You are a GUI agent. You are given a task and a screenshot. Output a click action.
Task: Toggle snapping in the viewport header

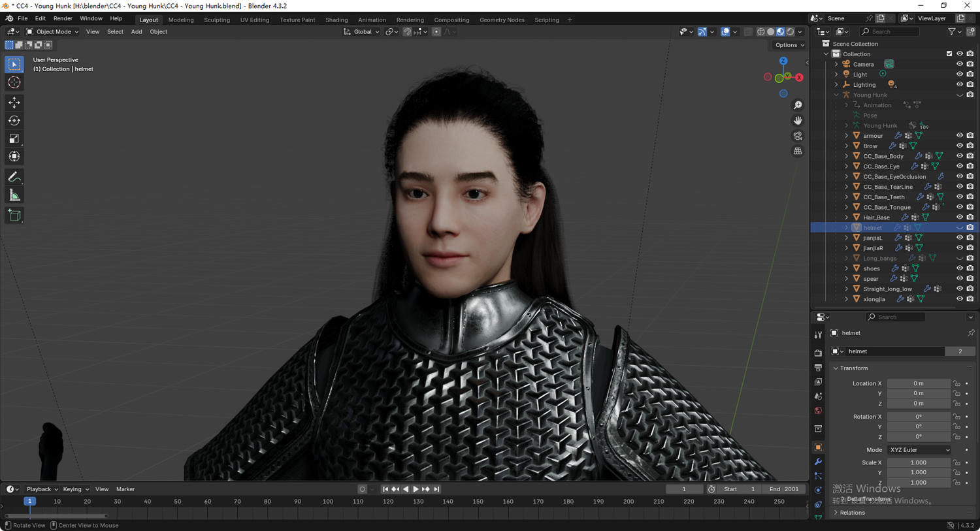click(407, 31)
